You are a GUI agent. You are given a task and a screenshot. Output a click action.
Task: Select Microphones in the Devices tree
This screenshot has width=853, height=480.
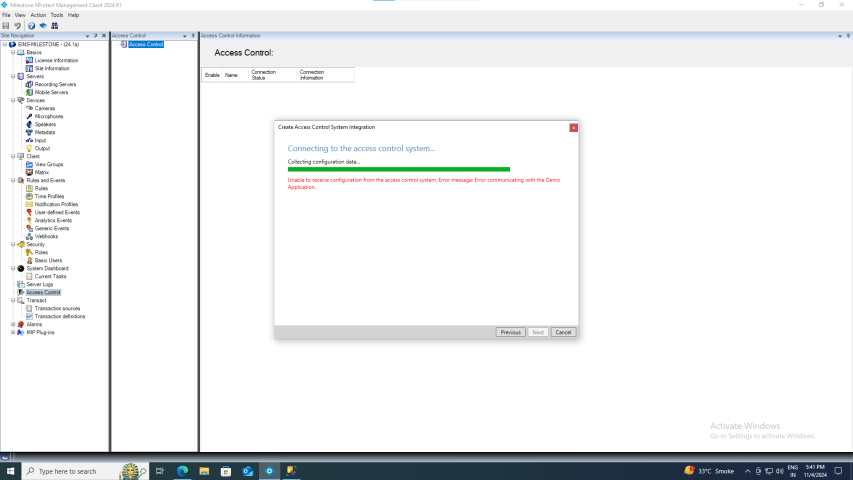click(x=49, y=116)
